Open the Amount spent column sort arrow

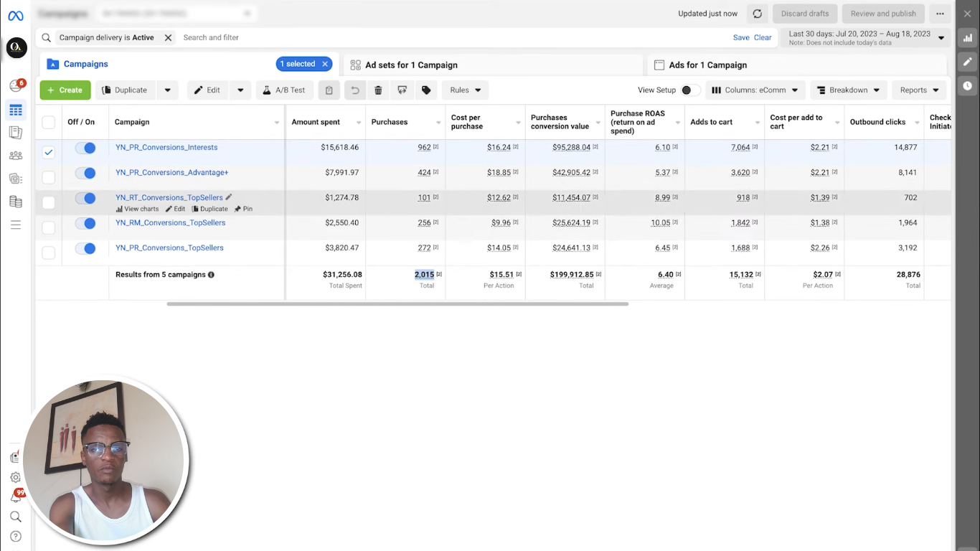(x=359, y=123)
